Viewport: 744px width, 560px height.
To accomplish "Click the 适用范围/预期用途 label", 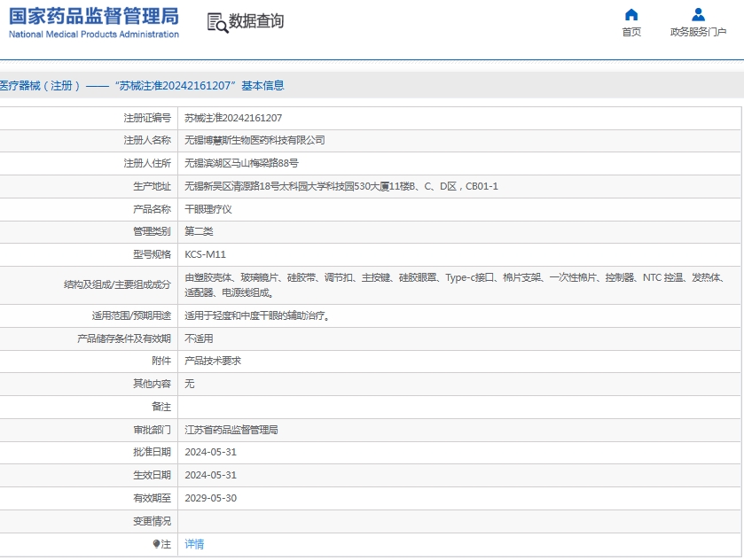I will tap(131, 315).
